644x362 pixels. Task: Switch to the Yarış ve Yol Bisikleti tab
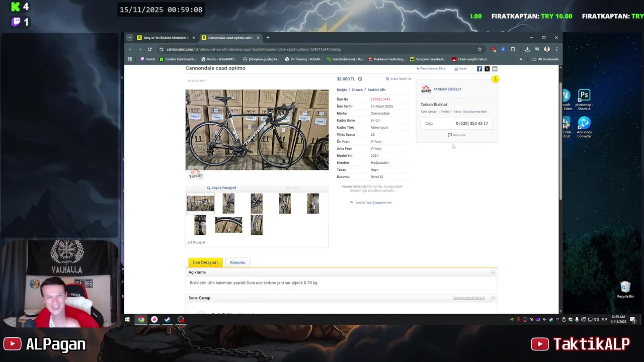[166, 38]
